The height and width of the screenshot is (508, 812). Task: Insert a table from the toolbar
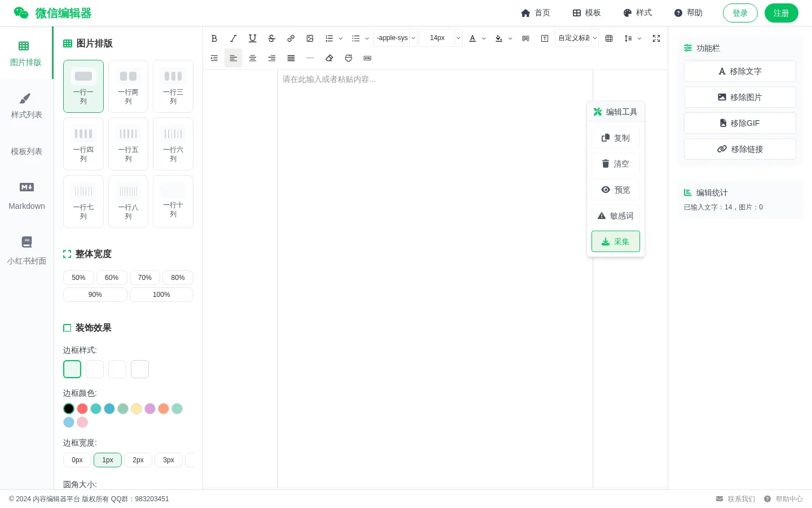click(609, 38)
